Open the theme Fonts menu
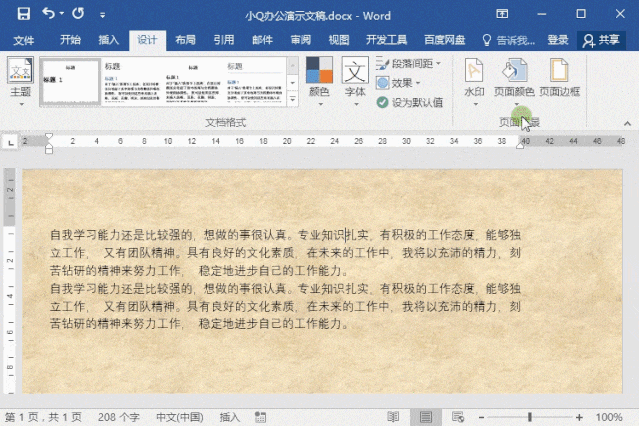The height and width of the screenshot is (426, 639). [x=355, y=80]
